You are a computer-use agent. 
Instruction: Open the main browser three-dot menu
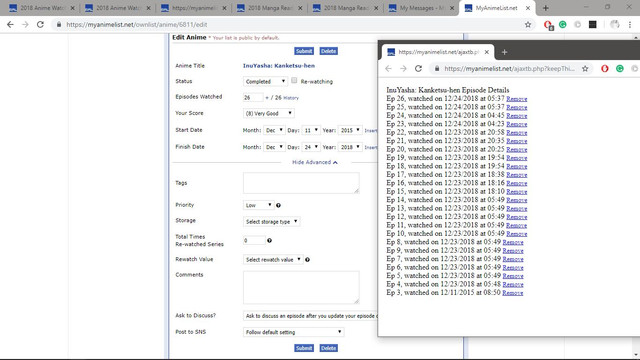[630, 24]
